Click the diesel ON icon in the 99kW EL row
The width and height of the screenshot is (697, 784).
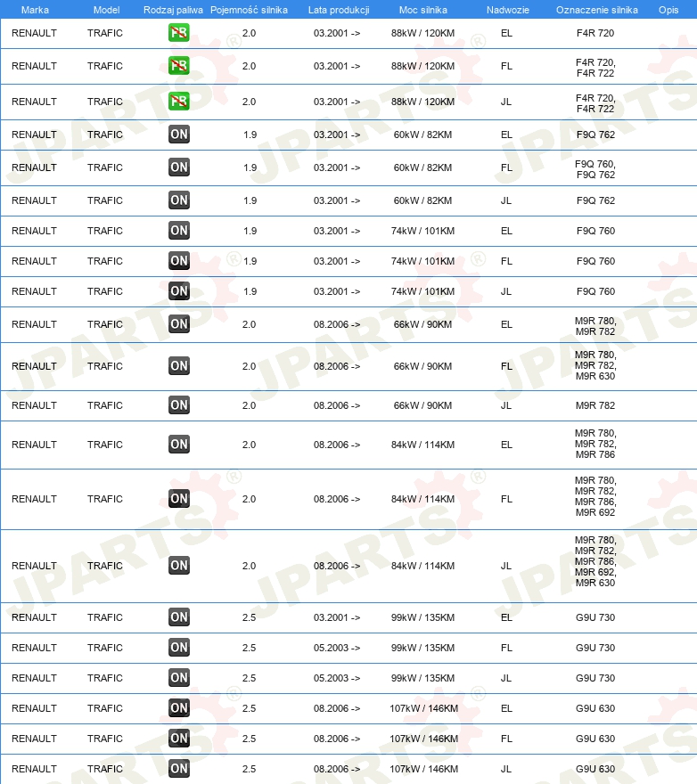[x=178, y=617]
